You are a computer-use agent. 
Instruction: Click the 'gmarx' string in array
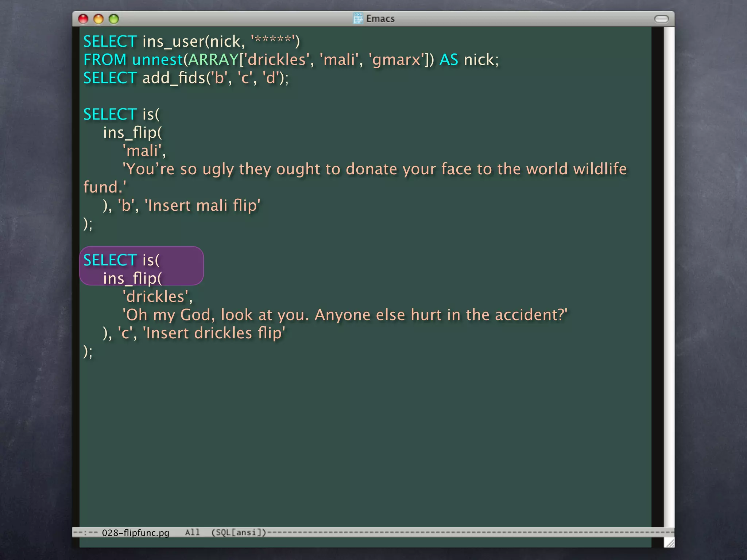click(x=396, y=60)
